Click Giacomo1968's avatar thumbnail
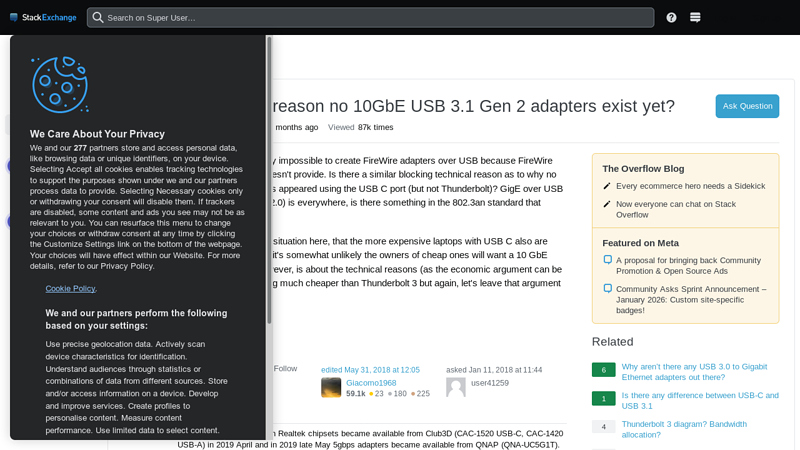Image resolution: width=800 pixels, height=450 pixels. 331,387
